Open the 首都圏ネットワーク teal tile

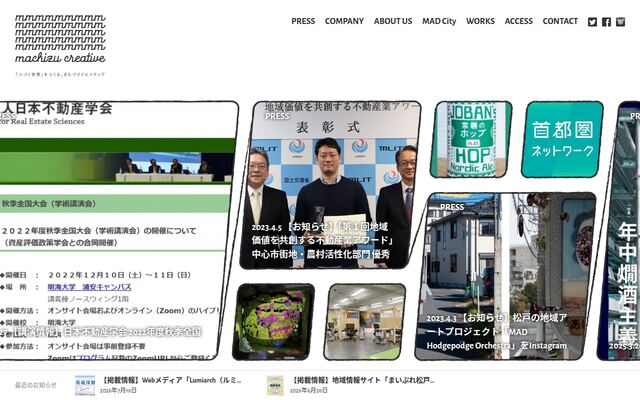pos(562,139)
